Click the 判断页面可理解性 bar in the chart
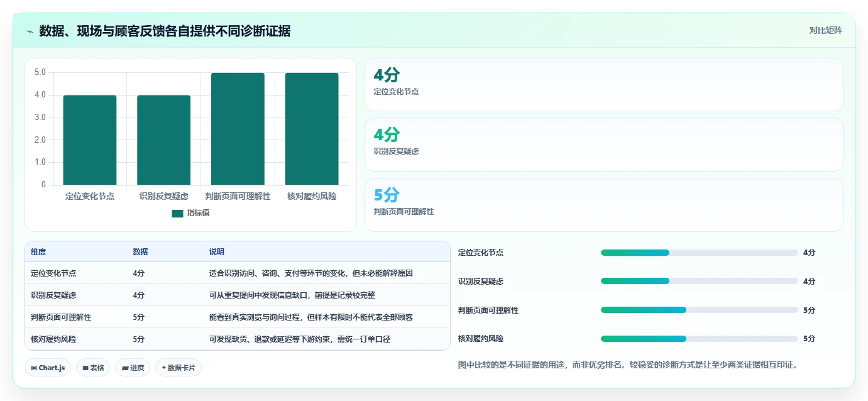Screen dimensions: 868x401 coord(238,129)
